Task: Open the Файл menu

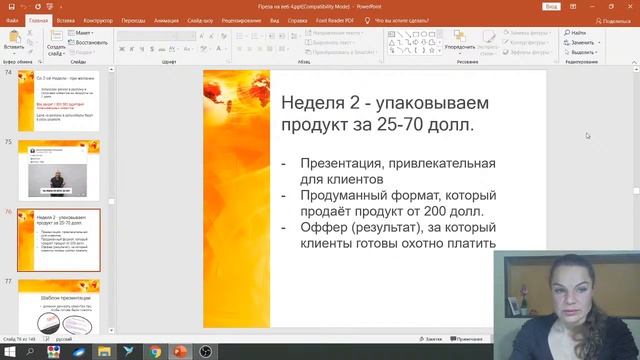Action: (12, 20)
